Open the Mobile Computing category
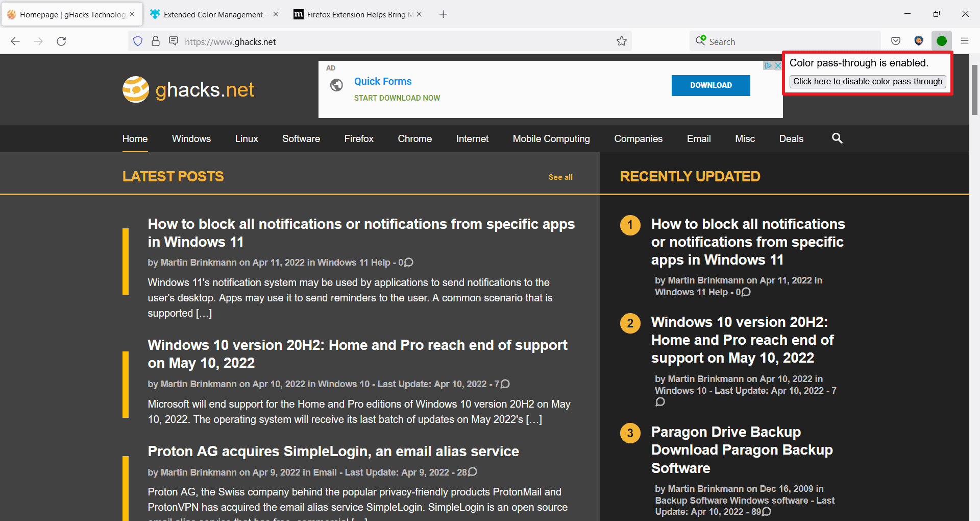 coord(551,138)
